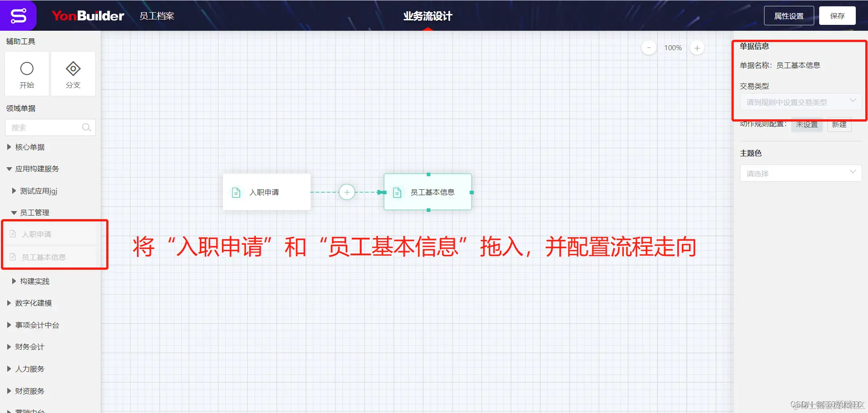Click the search magnifier icon
The width and height of the screenshot is (868, 413).
tap(86, 127)
